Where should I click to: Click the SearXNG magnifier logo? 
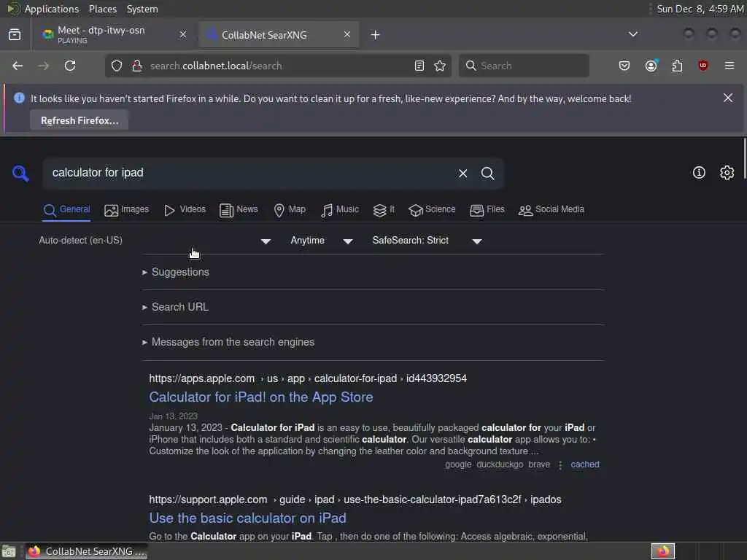pos(20,174)
